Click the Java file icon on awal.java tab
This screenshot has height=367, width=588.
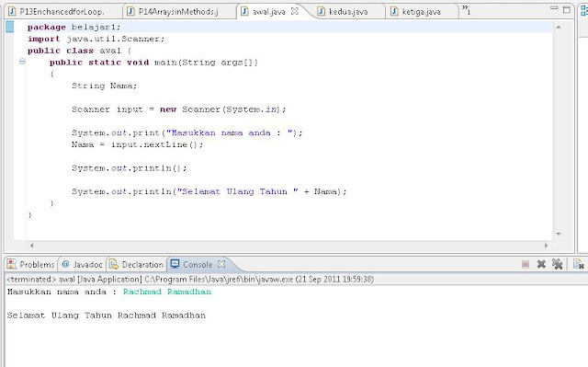tap(244, 11)
